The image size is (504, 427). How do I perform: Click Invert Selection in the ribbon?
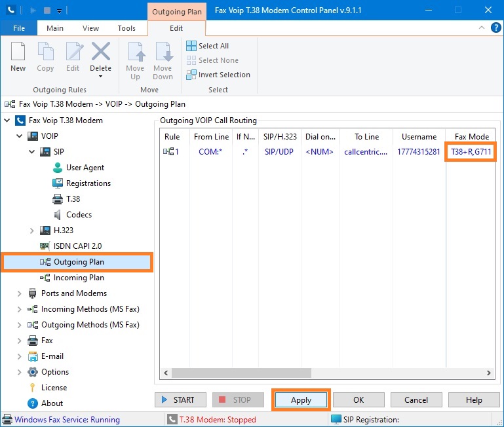pyautogui.click(x=218, y=75)
